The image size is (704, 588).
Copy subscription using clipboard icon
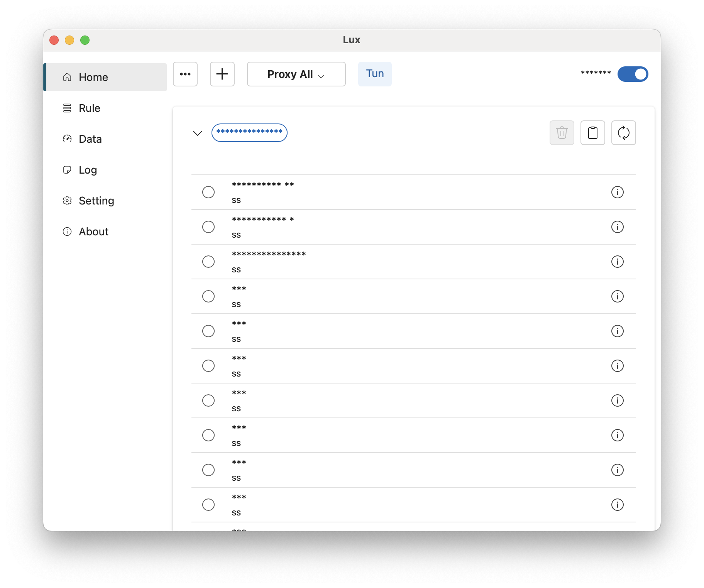click(x=592, y=133)
